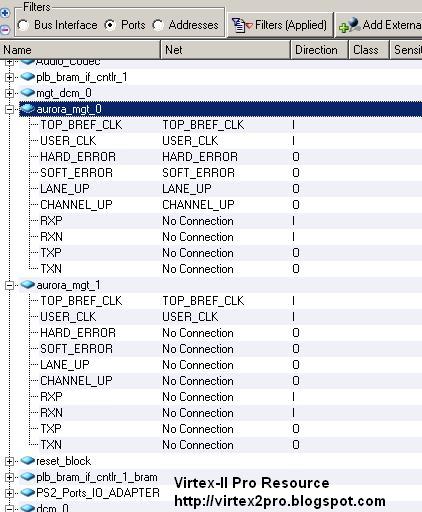Screen dimensions: 422x512
Task: Click the plb_bram_if_cntlr_1_bram chip icon
Action: [28, 477]
